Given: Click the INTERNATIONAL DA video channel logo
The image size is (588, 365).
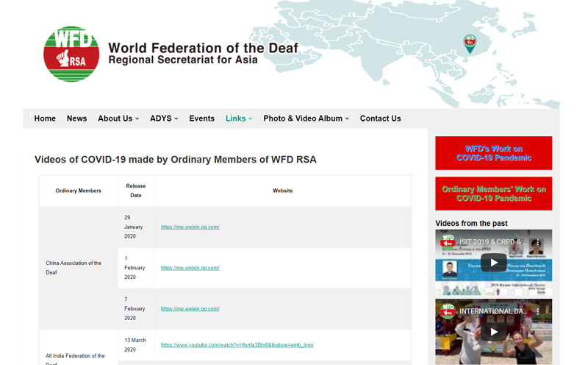Looking at the screenshot, I should [x=448, y=311].
